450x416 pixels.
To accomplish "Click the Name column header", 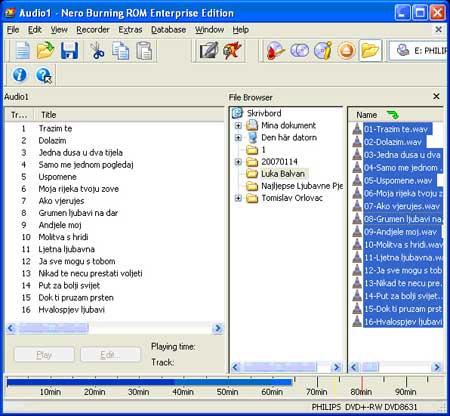I will tap(395, 115).
